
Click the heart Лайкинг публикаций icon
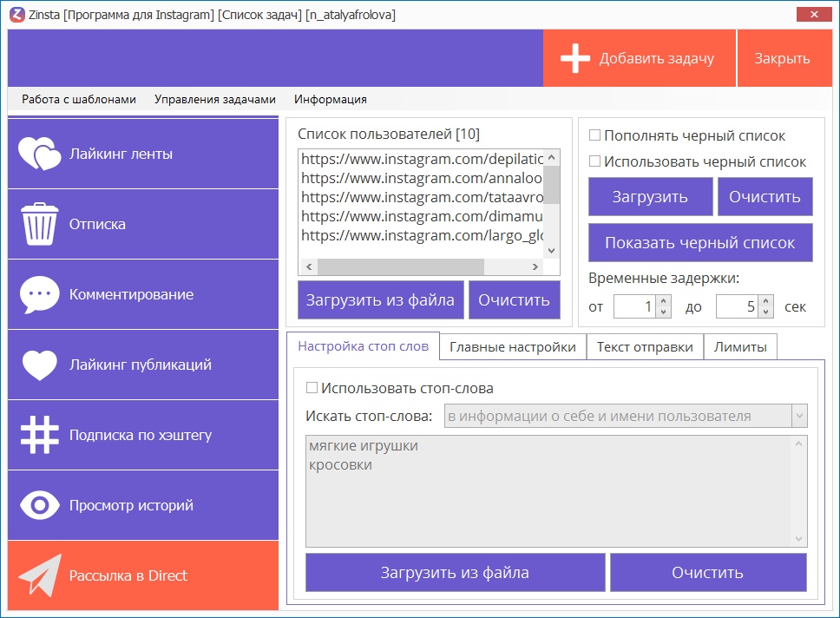click(39, 365)
